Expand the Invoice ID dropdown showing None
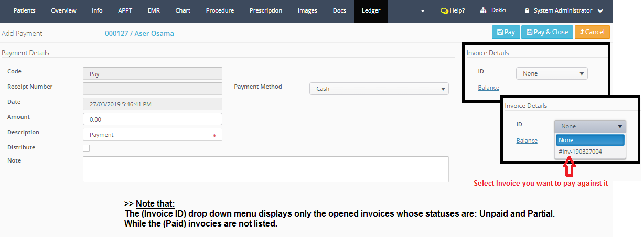Viewport: 644px width, 237px height. [x=552, y=73]
